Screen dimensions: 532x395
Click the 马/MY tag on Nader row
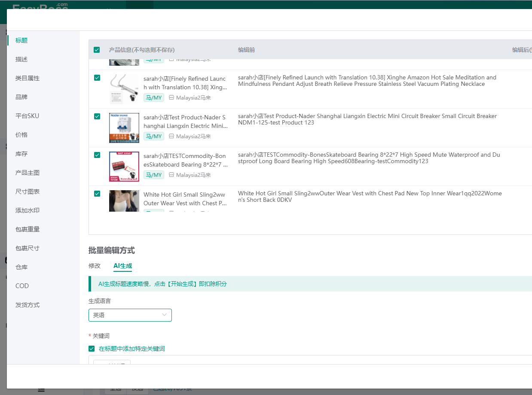(154, 136)
